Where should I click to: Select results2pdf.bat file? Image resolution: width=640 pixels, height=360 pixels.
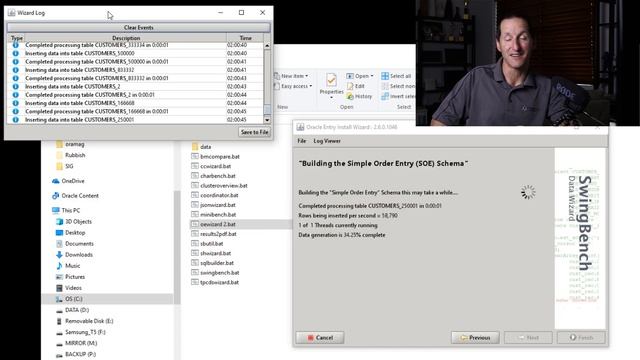point(214,234)
